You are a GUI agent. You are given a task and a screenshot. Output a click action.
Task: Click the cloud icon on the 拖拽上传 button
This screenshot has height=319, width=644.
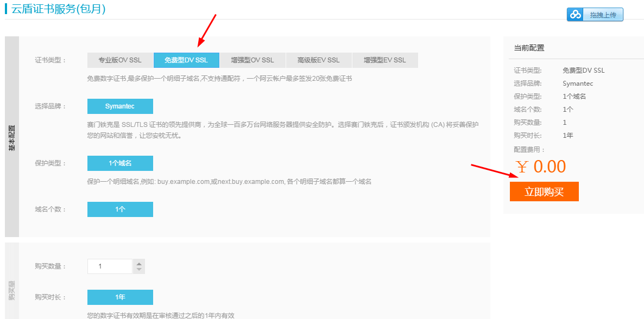(x=576, y=15)
